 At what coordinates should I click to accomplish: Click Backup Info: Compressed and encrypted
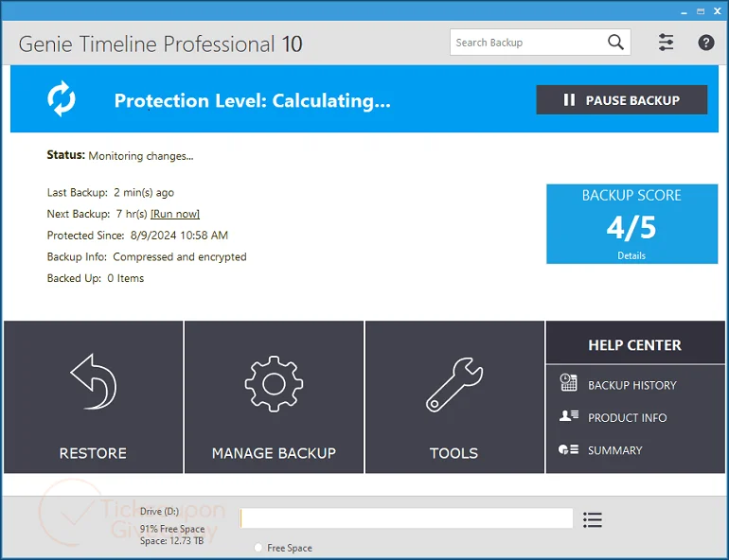(x=147, y=256)
